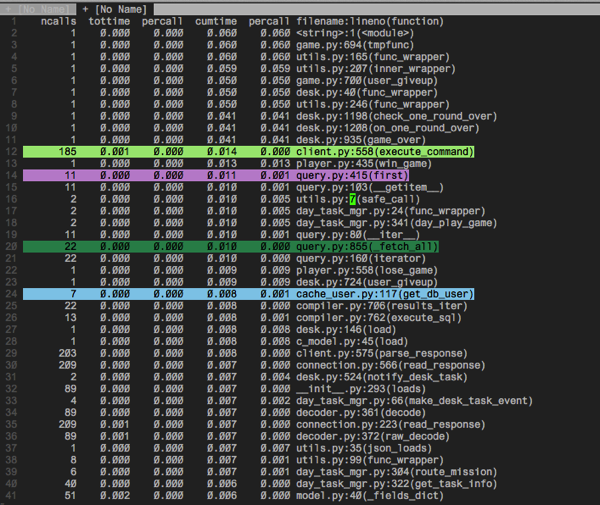The width and height of the screenshot is (600, 505).
Task: Click the desk.py:935(game_over) entry
Action: (x=361, y=140)
